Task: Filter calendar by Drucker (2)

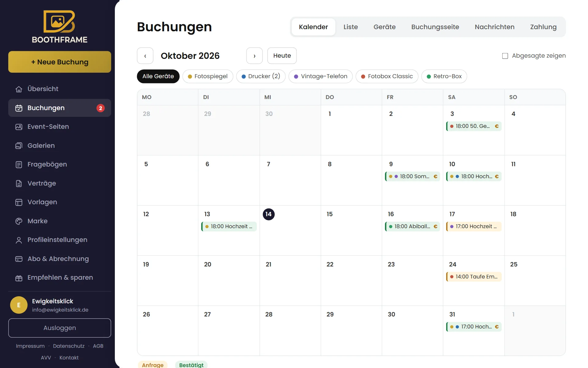Action: 261,76
